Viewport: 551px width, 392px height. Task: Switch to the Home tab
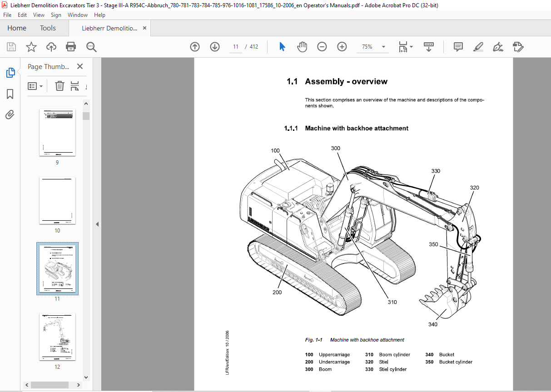tap(17, 28)
